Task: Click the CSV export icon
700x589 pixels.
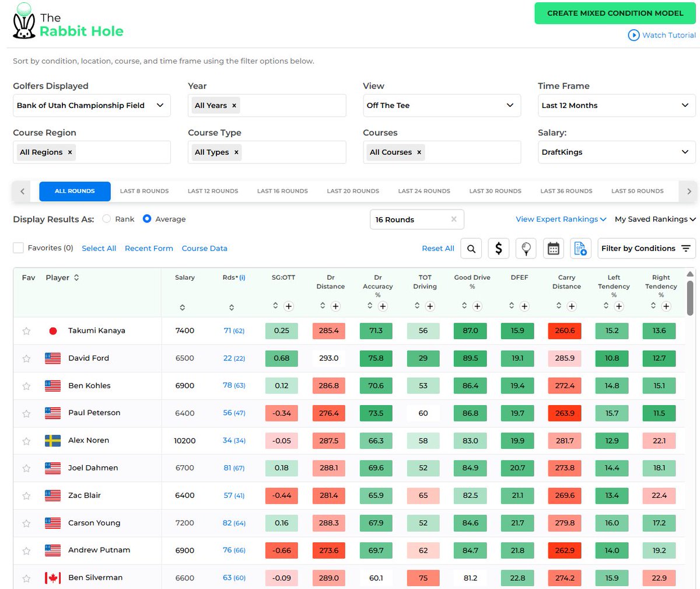Action: pos(580,249)
